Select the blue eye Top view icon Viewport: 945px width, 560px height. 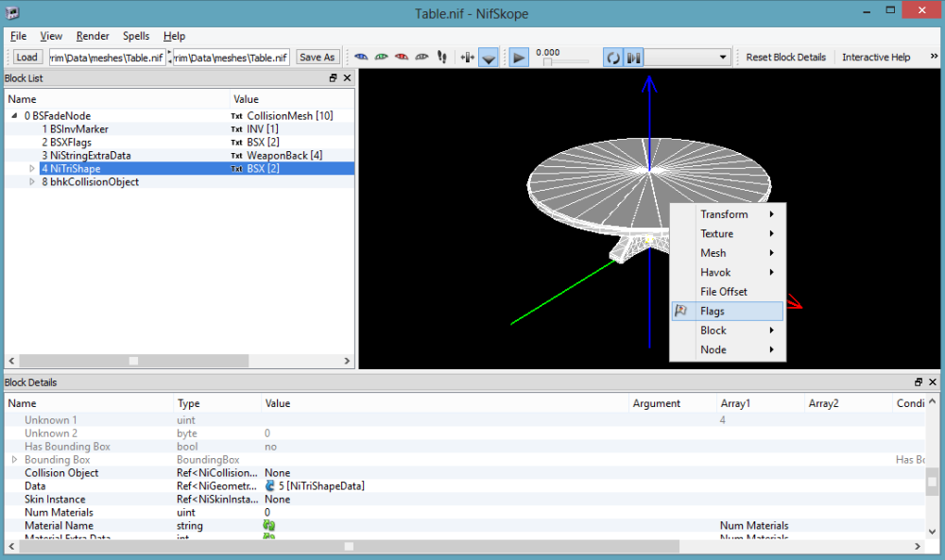361,58
